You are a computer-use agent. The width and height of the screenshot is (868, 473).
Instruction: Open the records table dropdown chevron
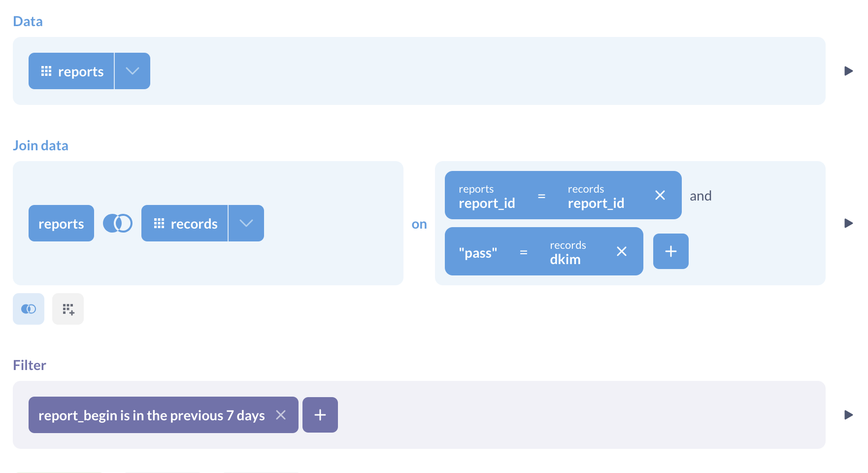[246, 223]
